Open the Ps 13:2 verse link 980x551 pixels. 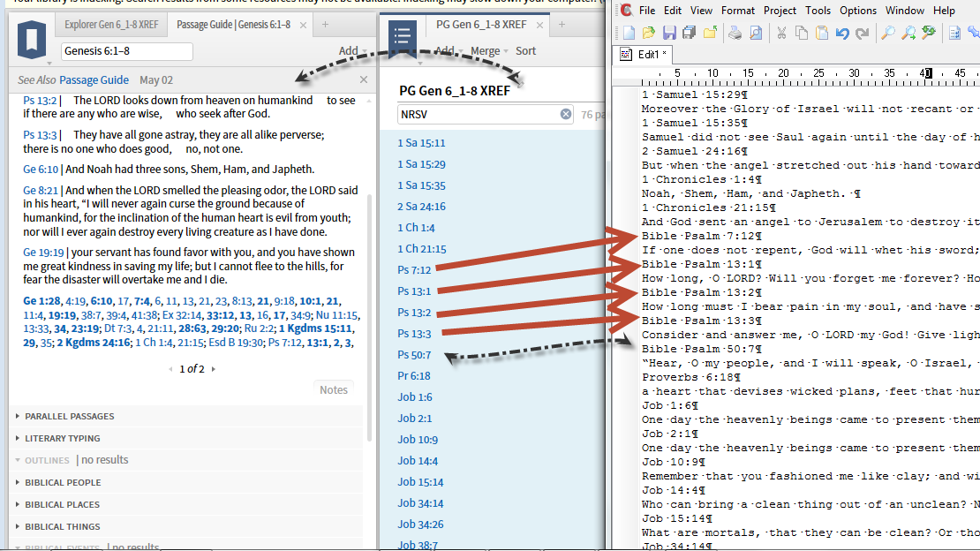pos(40,100)
